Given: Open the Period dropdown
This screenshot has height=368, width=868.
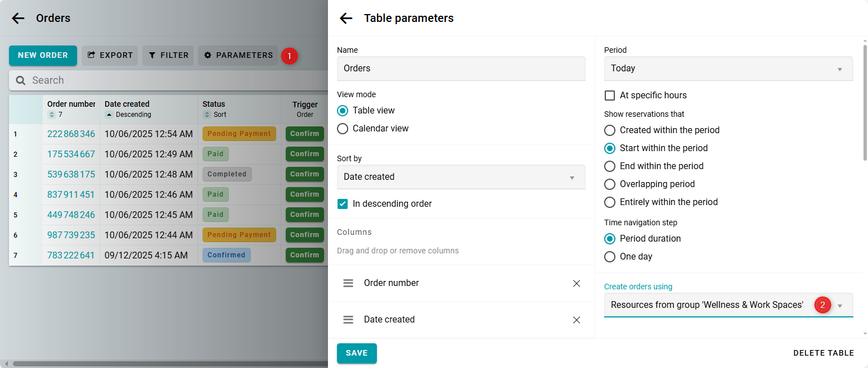Looking at the screenshot, I should point(728,69).
